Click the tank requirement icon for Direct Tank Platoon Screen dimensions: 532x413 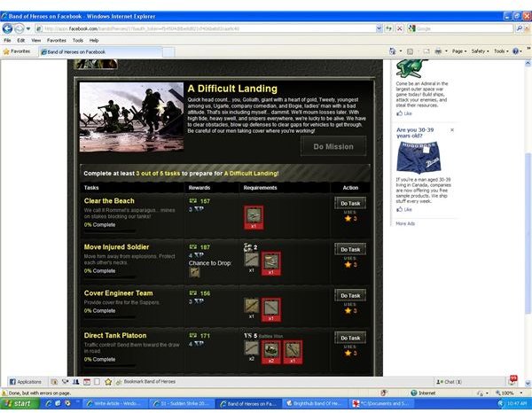click(x=270, y=353)
